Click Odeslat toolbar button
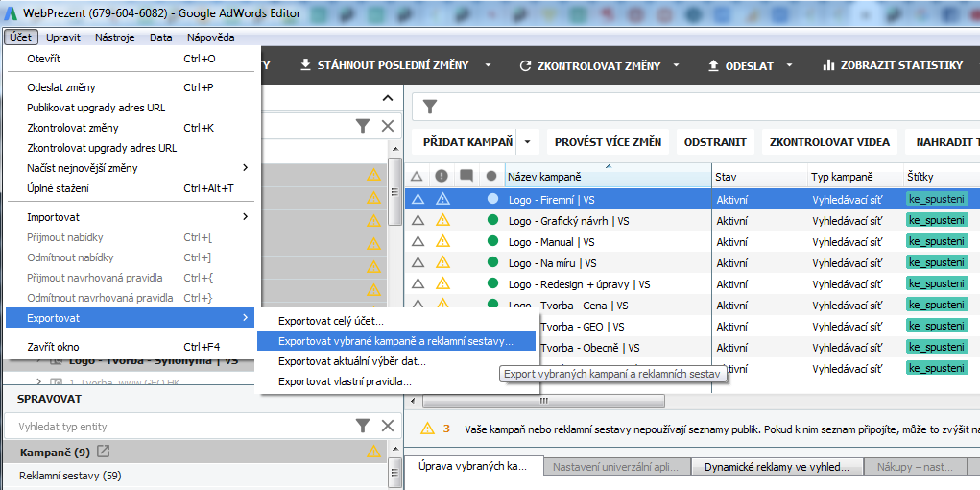 tap(741, 65)
